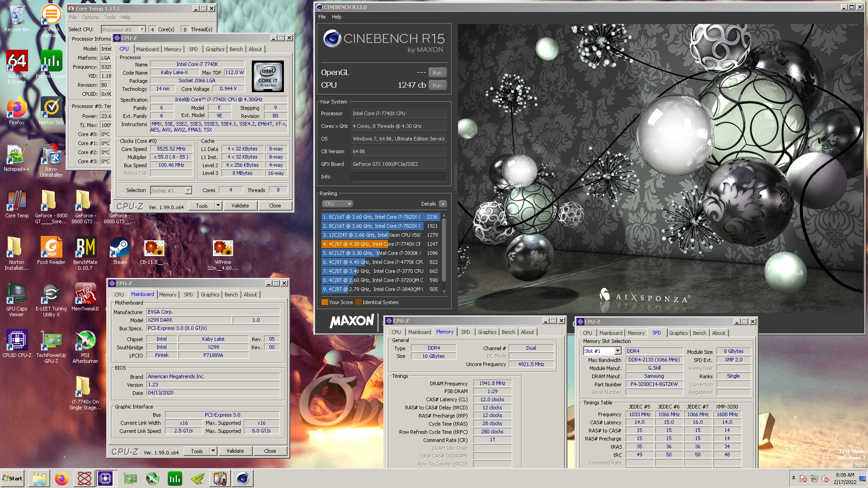Switch to the About tab in the SPD CPU-Z window
The image size is (868, 488).
[x=718, y=333]
